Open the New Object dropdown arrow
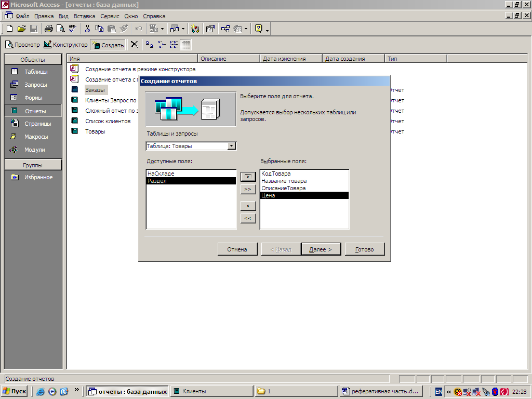532x399 pixels. coord(246,29)
